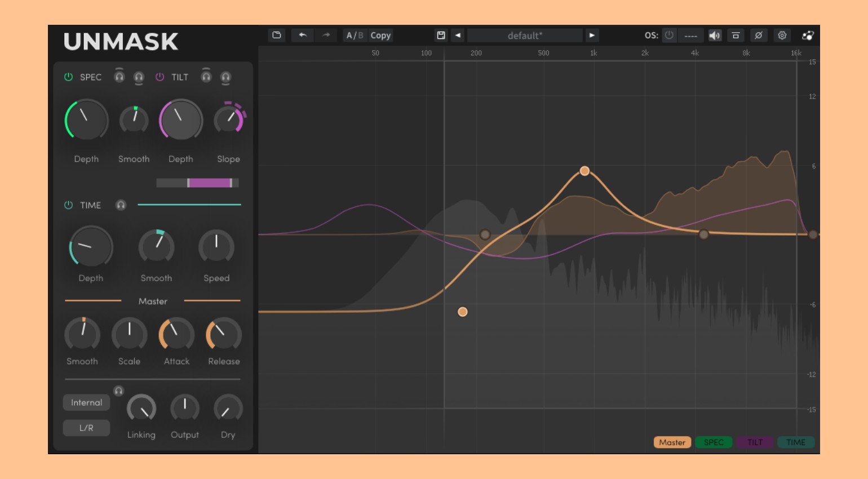Click the speaker icon in the top toolbar
Image resolution: width=868 pixels, height=479 pixels.
(715, 35)
